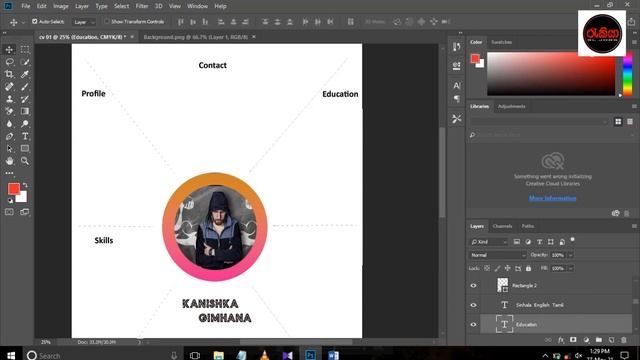The width and height of the screenshot is (640, 360).
Task: Open the Fill slider dropdown arrow
Action: (571, 269)
